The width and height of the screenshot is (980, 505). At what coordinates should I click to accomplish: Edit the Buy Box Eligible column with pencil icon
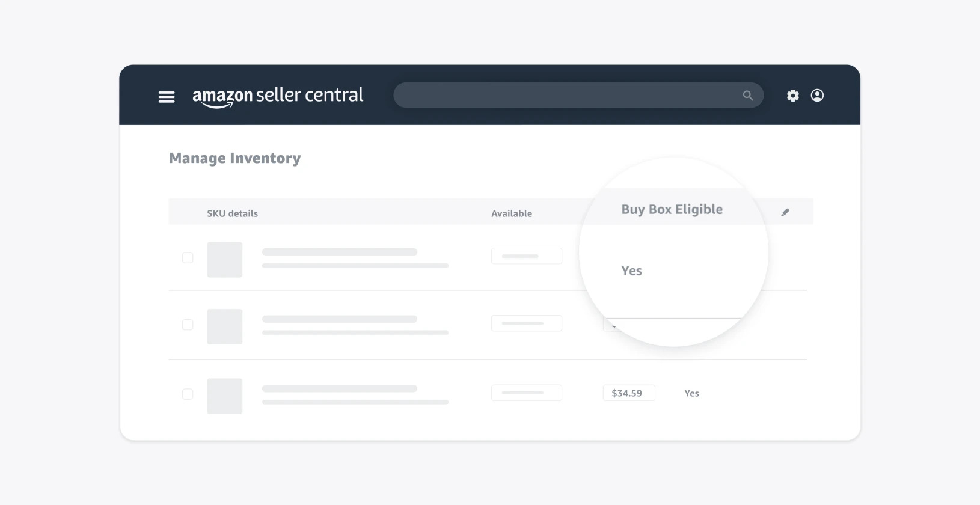[785, 212]
